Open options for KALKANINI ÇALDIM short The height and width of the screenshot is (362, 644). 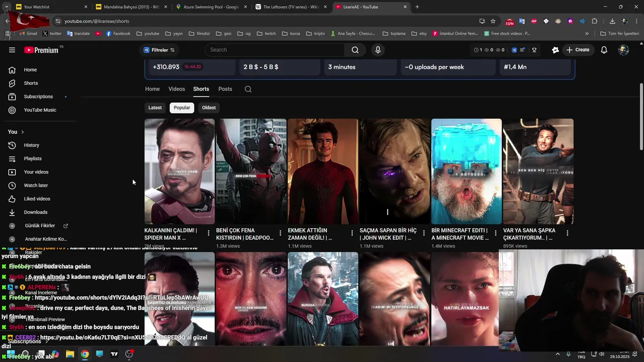(x=208, y=233)
